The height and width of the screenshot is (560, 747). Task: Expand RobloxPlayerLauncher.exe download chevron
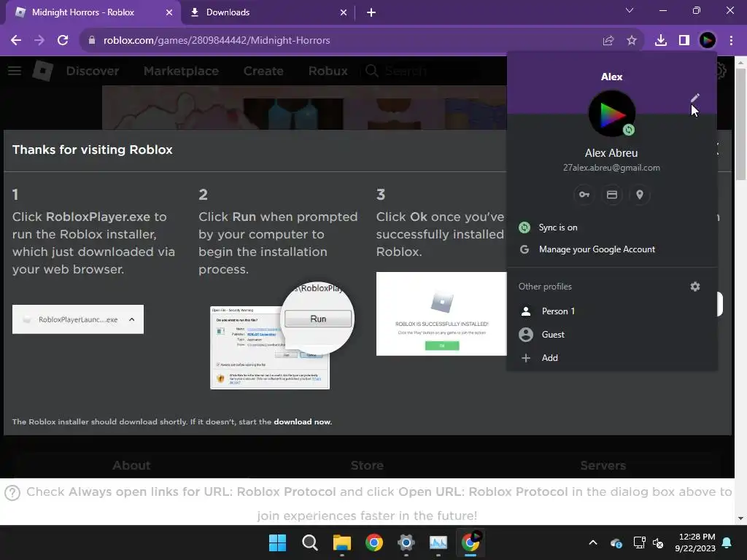(132, 319)
